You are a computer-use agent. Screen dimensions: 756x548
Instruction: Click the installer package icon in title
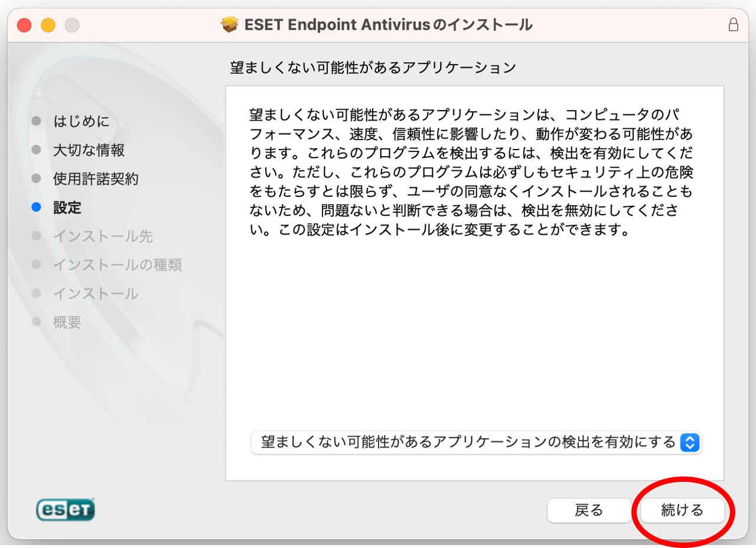click(230, 25)
